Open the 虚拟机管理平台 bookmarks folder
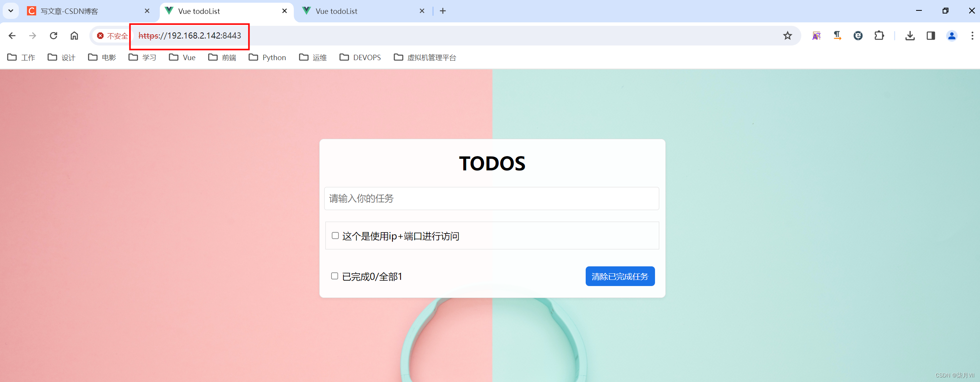 (x=425, y=57)
